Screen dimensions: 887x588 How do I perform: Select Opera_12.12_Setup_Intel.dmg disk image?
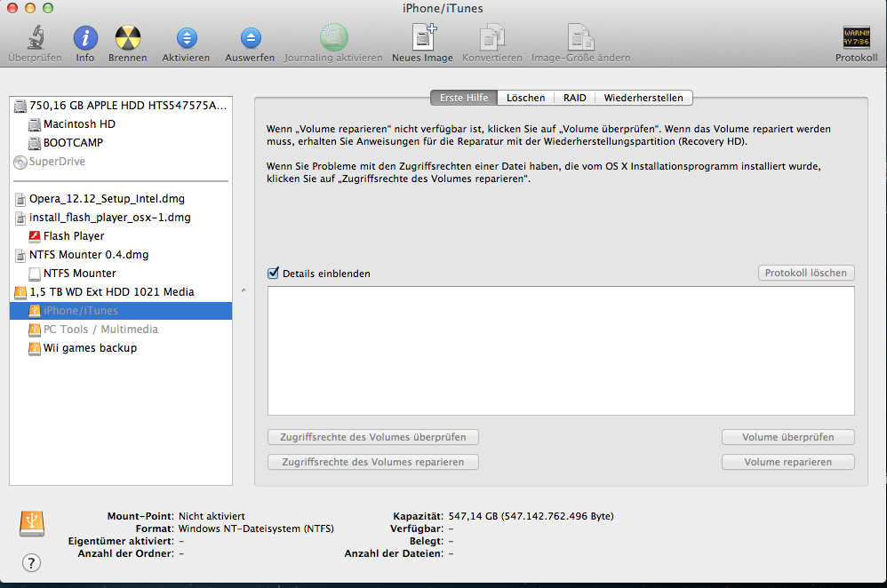point(107,199)
